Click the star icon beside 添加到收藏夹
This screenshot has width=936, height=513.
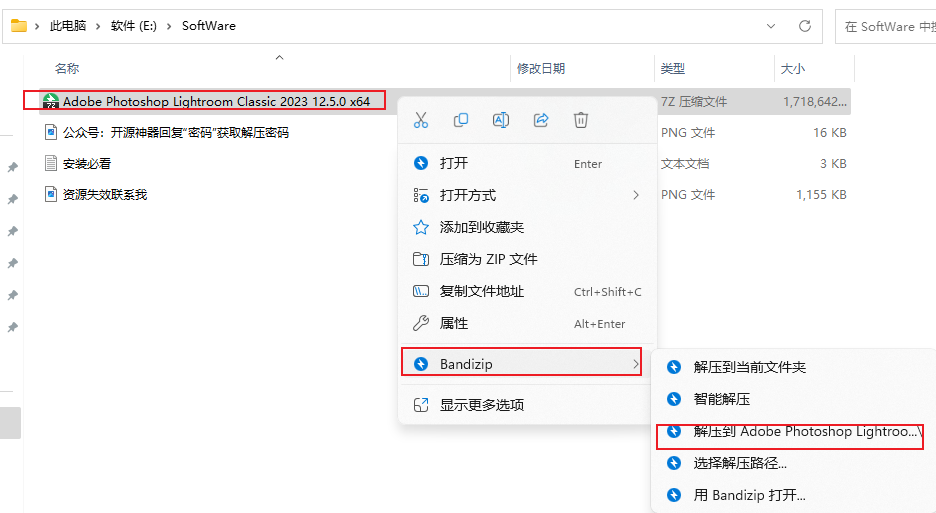click(x=421, y=227)
